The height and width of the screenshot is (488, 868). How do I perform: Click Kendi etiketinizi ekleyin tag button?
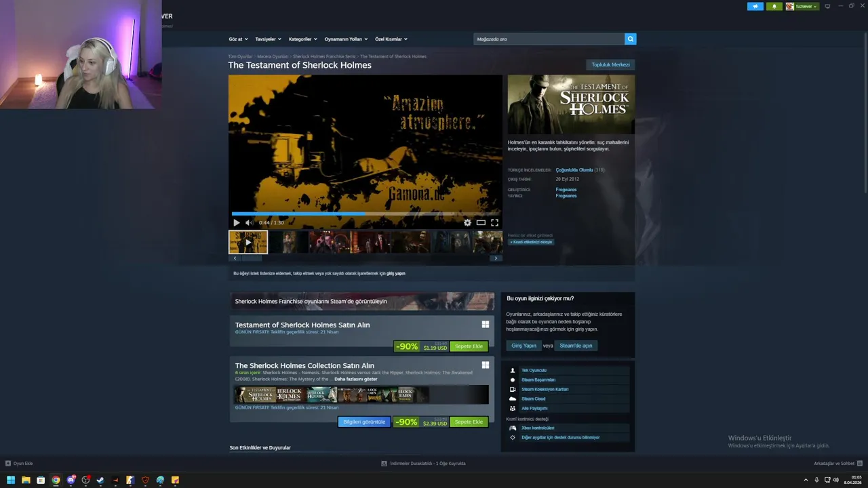click(x=531, y=242)
